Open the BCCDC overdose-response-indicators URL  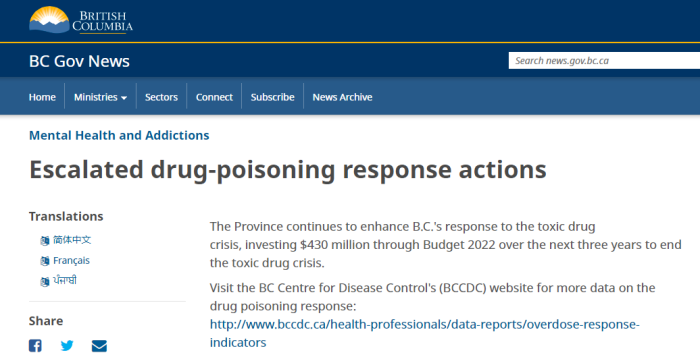tap(425, 333)
